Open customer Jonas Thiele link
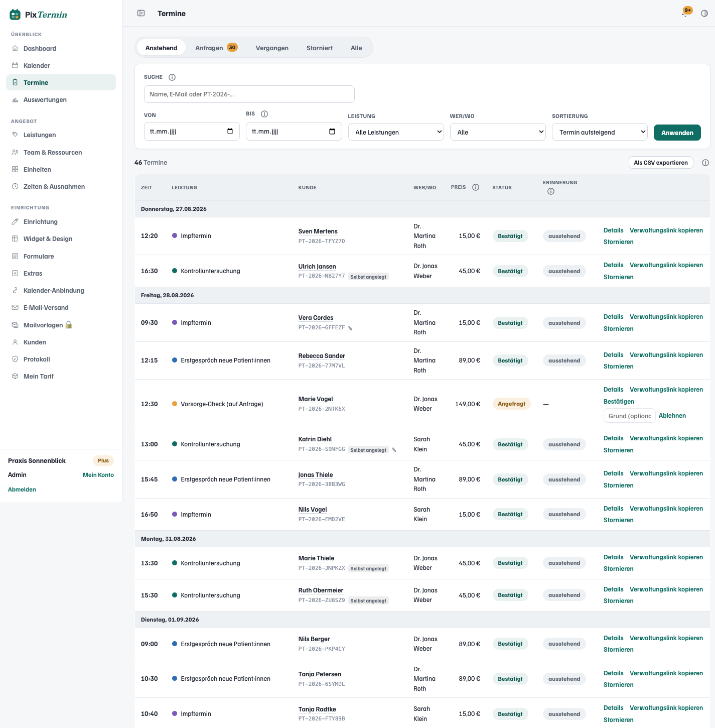 click(316, 475)
